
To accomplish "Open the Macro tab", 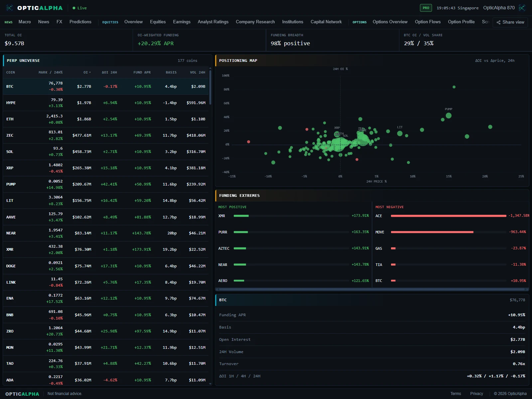I will 25,22.
